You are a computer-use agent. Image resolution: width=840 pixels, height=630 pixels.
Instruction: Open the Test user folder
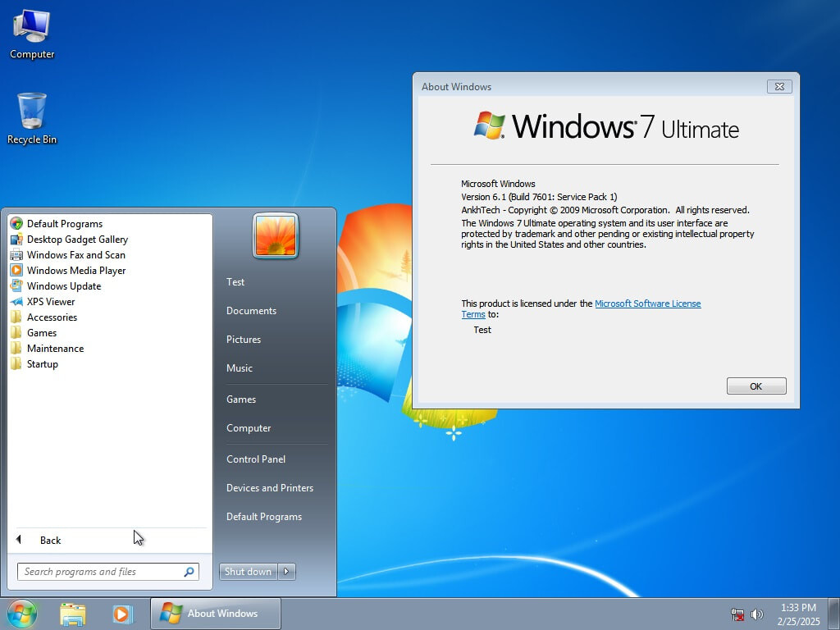[x=235, y=282]
